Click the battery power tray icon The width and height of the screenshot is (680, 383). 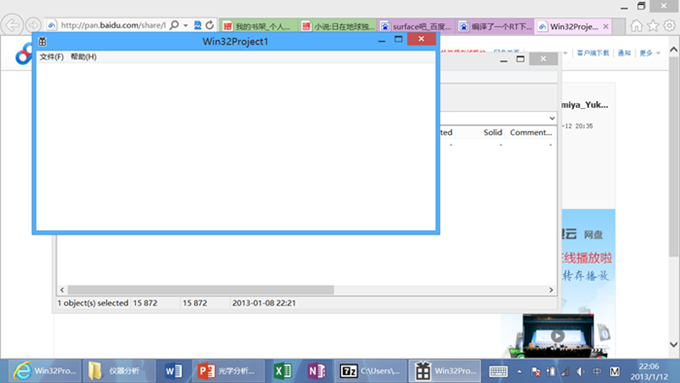pos(551,371)
